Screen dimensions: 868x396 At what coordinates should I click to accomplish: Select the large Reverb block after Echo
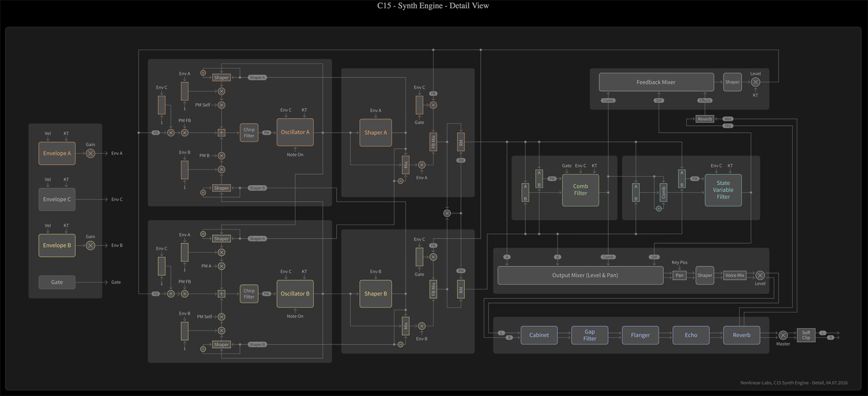pos(742,335)
